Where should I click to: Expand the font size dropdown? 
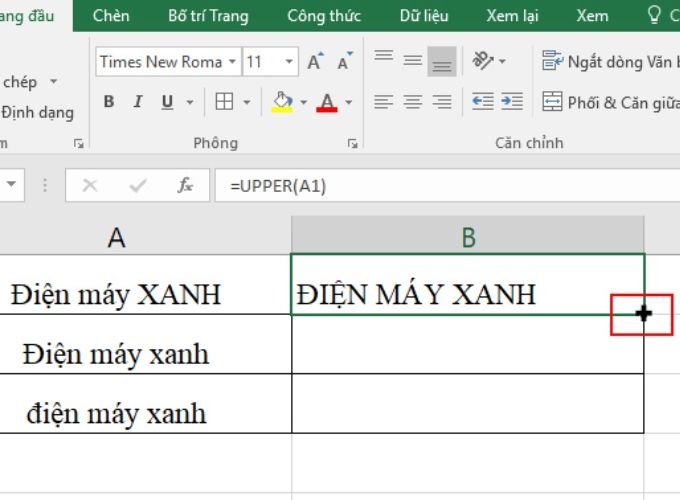tap(288, 62)
